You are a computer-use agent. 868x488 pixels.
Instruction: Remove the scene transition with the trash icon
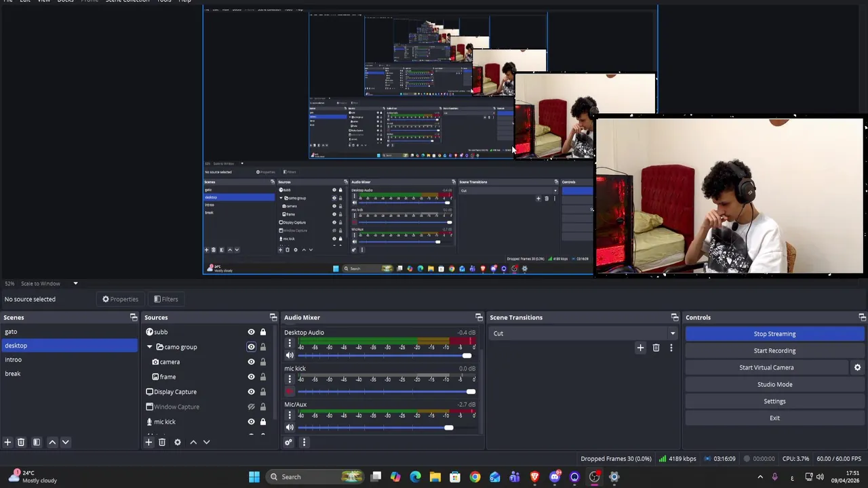[x=656, y=348]
